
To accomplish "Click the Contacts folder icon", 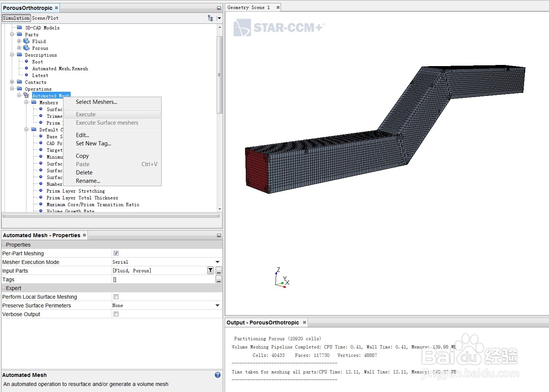I will pyautogui.click(x=20, y=82).
